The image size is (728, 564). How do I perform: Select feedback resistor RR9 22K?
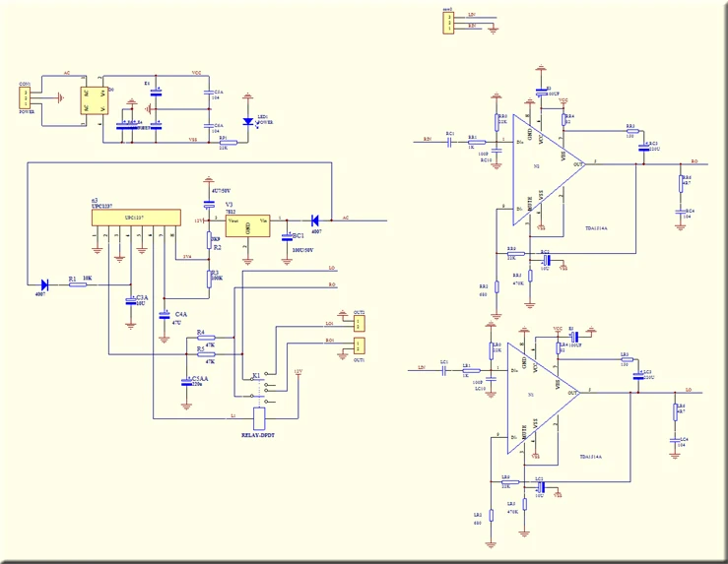tap(516, 254)
